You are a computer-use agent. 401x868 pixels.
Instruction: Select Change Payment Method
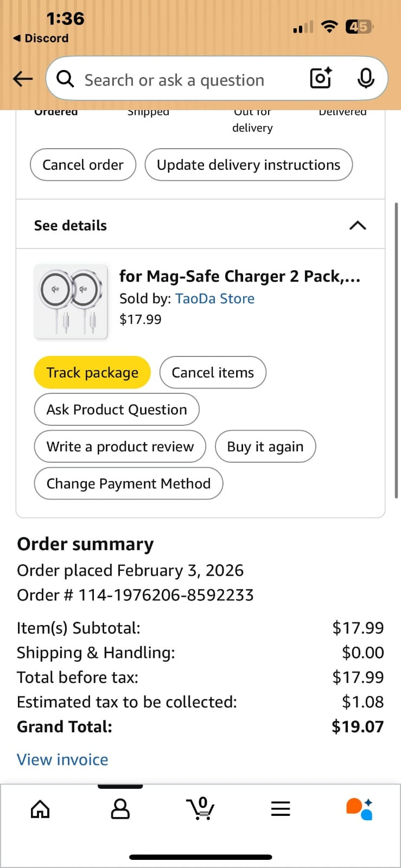pos(129,483)
